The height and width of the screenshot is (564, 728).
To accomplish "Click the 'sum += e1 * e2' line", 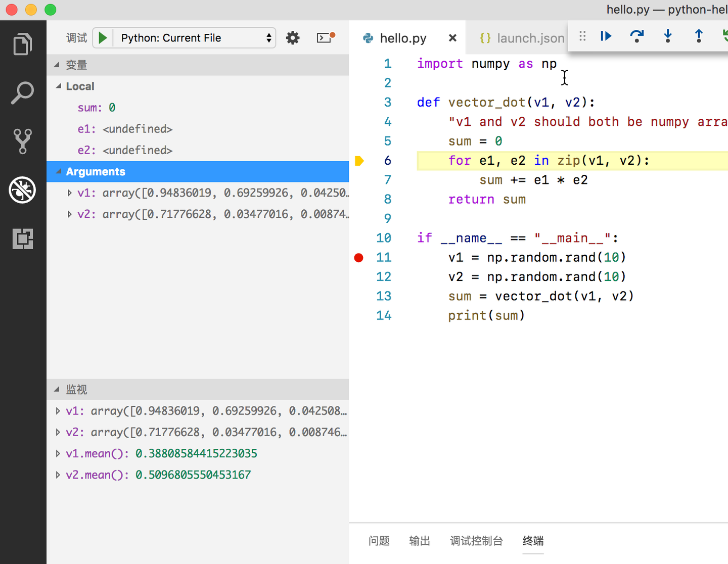I will (x=533, y=180).
